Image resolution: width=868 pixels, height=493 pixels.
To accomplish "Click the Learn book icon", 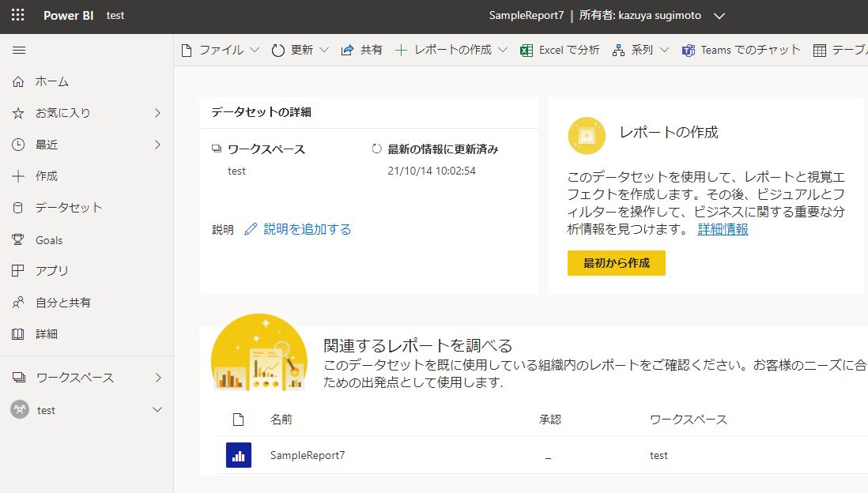I will 19,334.
